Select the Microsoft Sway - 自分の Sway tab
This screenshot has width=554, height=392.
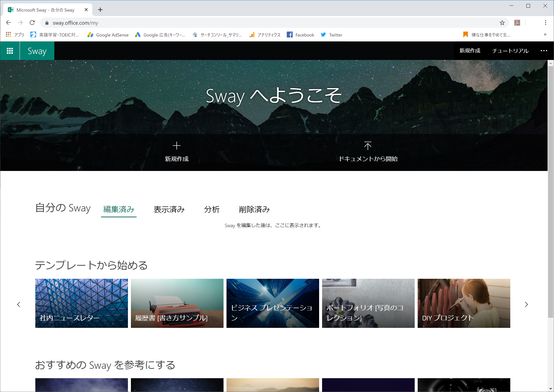click(48, 10)
